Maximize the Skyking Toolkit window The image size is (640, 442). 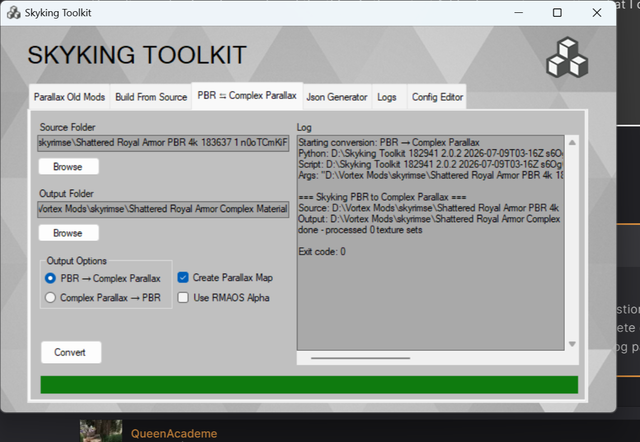(x=557, y=13)
